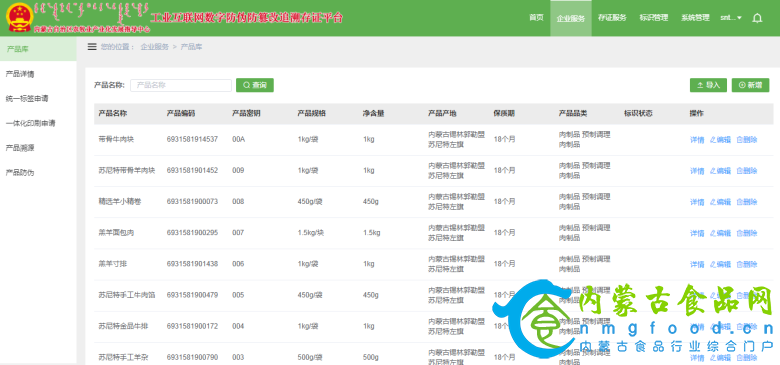Click the 净含量 column header

click(x=374, y=113)
